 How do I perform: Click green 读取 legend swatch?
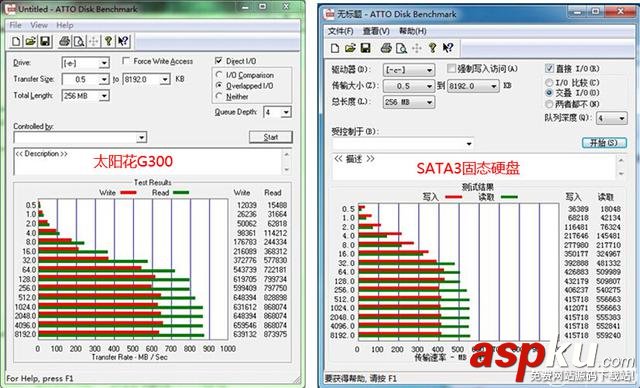[509, 197]
